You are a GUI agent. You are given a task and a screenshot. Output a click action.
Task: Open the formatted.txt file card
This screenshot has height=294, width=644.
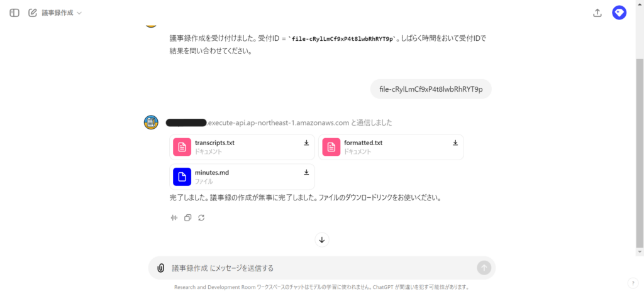[x=391, y=147]
